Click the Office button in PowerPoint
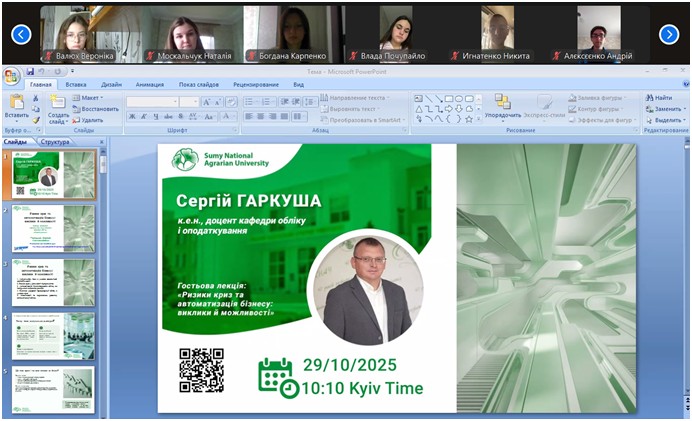This screenshot has height=421, width=692. coord(11,75)
